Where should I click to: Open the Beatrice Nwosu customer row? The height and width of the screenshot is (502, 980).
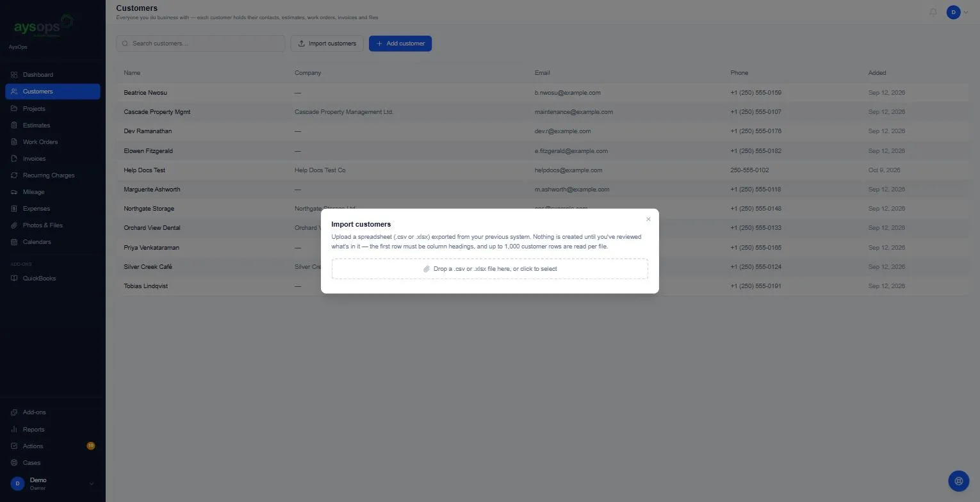coord(541,93)
